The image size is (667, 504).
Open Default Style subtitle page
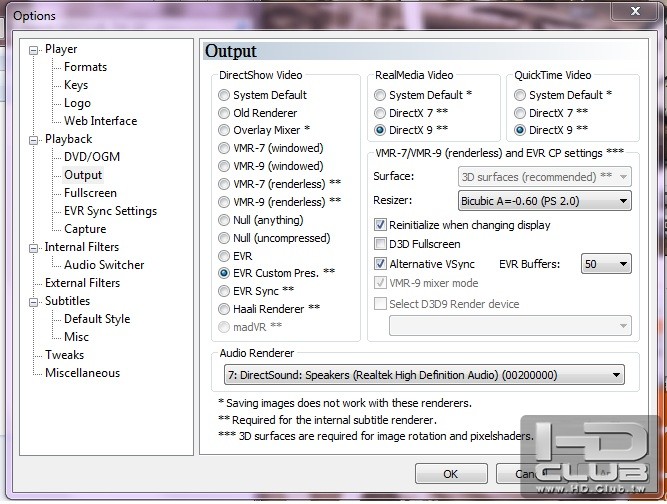point(97,319)
